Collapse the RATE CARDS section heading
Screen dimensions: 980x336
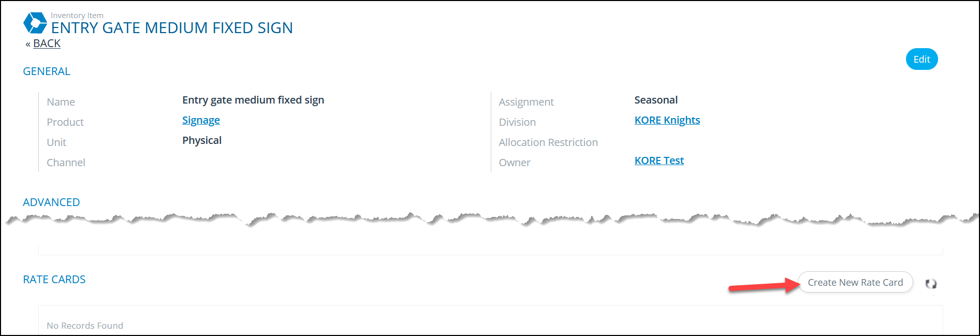click(54, 280)
